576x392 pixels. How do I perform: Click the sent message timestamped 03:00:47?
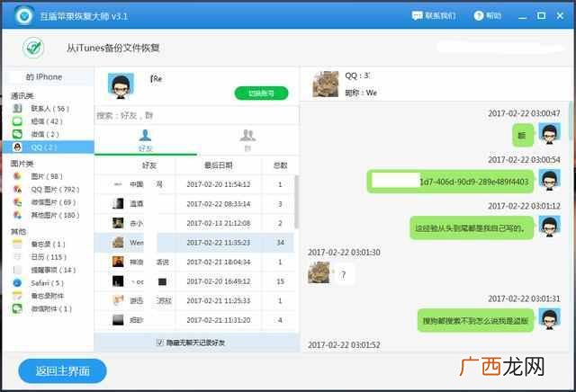click(523, 136)
